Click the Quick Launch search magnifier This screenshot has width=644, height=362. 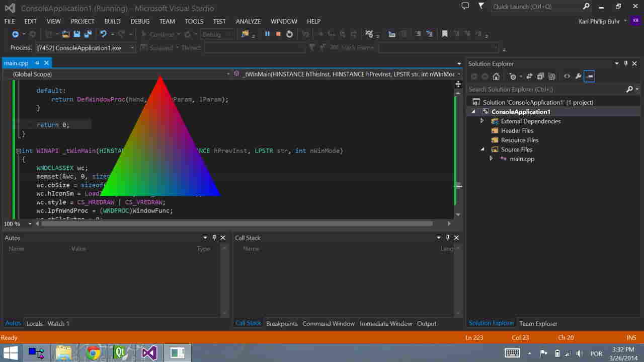click(x=586, y=7)
